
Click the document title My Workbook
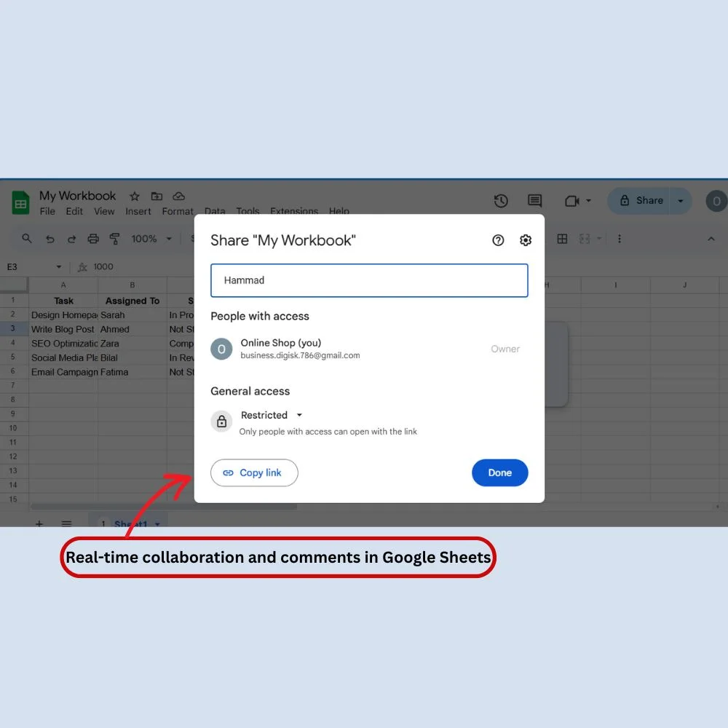78,196
